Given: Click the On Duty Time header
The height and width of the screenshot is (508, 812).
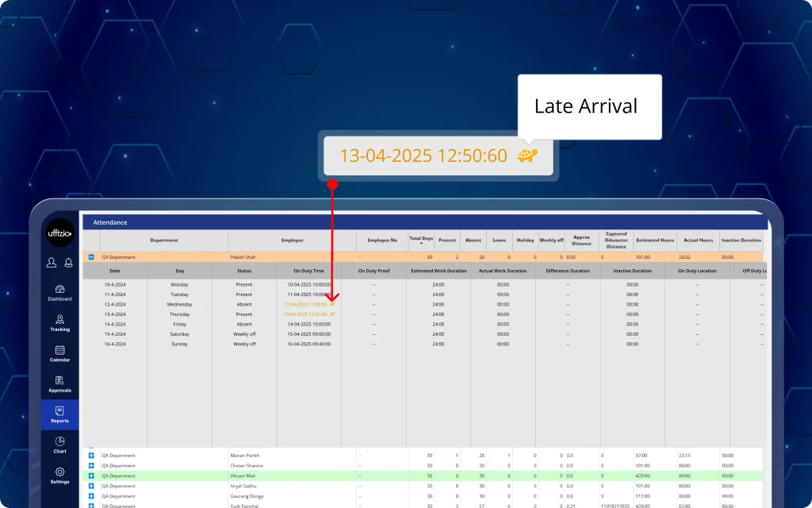Looking at the screenshot, I should (309, 271).
